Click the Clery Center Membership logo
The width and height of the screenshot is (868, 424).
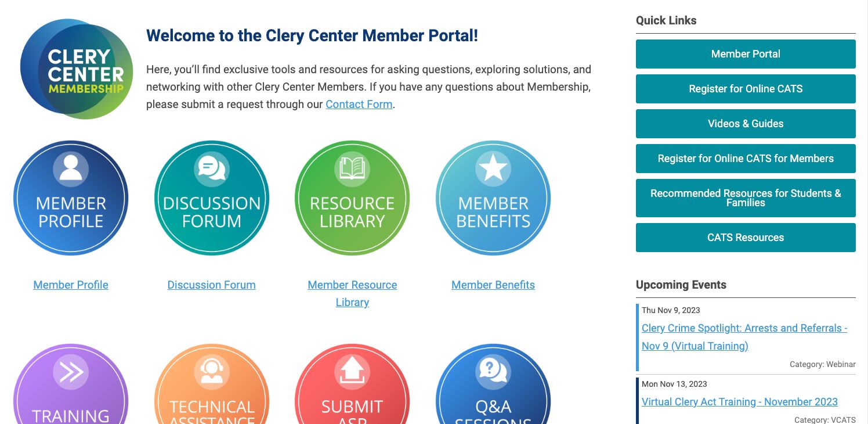pyautogui.click(x=77, y=69)
